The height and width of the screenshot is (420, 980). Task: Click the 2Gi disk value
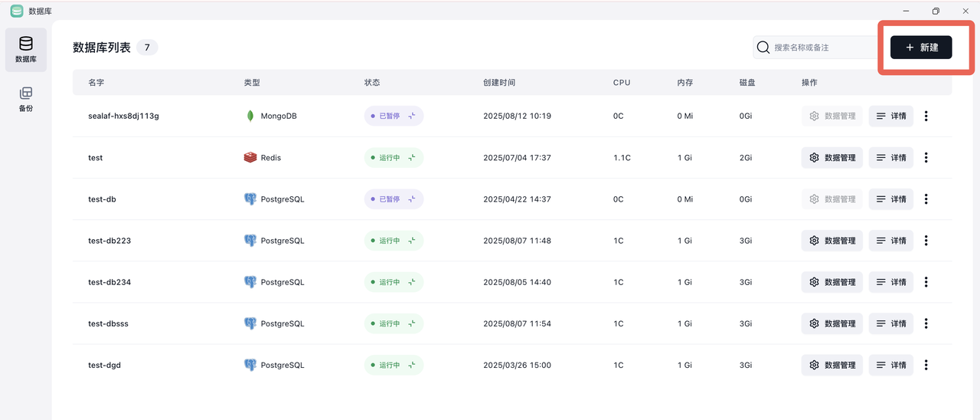[746, 157]
